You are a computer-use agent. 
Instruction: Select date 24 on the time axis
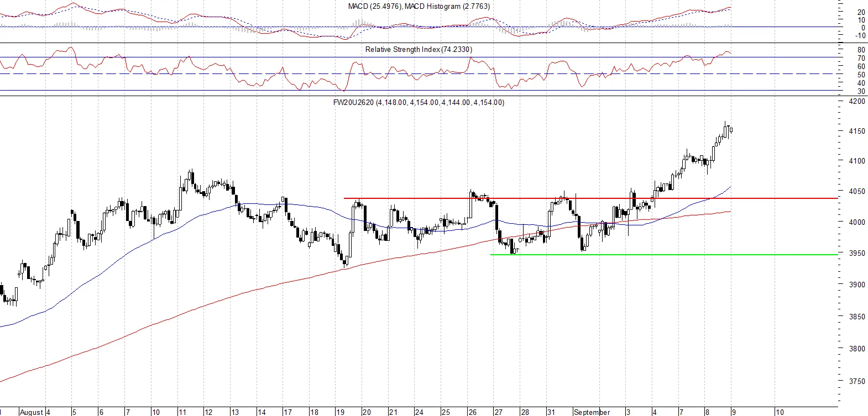tap(419, 412)
